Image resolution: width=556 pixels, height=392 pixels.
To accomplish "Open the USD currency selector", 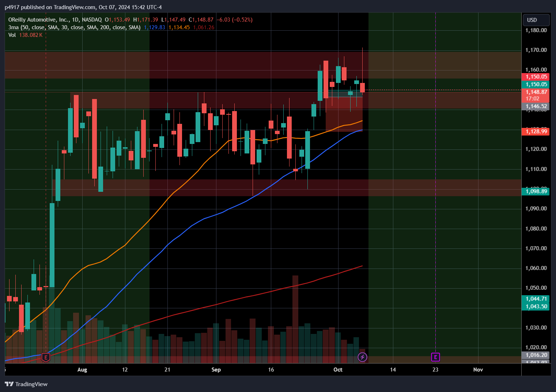I will (x=536, y=20).
